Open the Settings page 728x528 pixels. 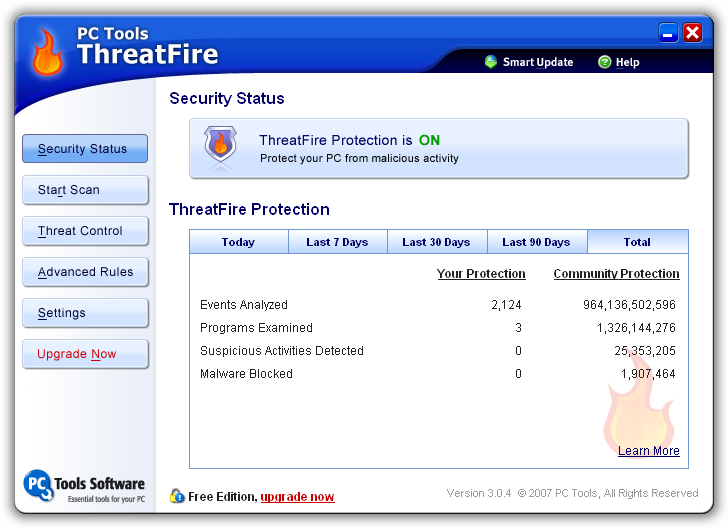85,313
